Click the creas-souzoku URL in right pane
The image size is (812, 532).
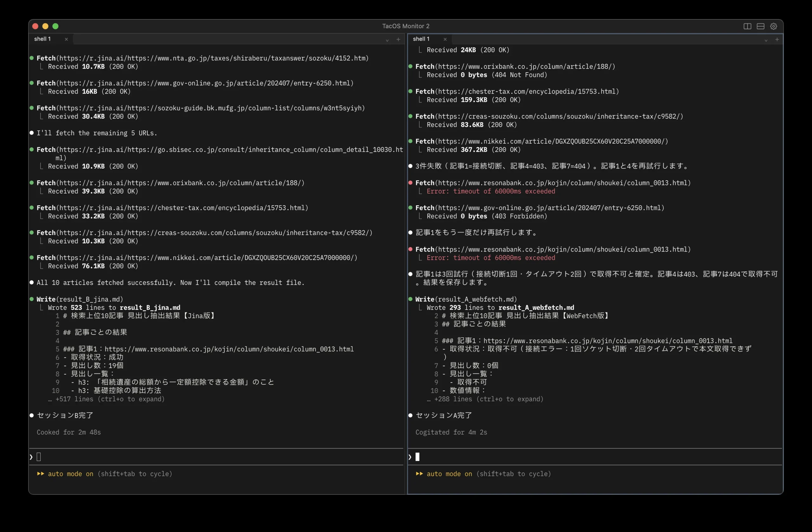[x=559, y=116]
